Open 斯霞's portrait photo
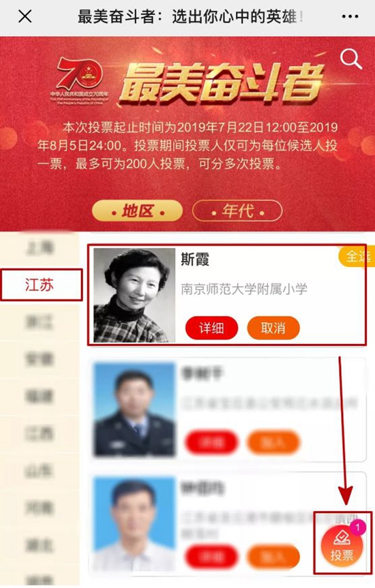Screen dimensions: 375x588 (134, 296)
